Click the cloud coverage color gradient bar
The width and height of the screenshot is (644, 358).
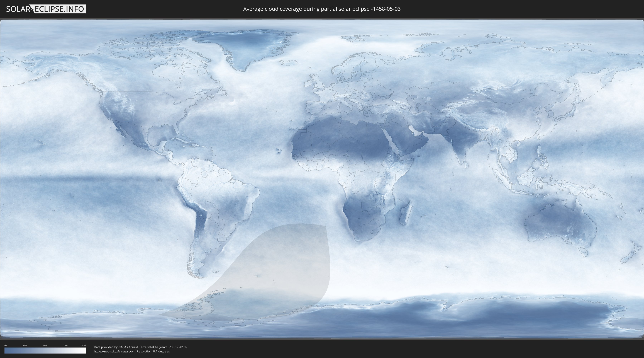pos(45,350)
